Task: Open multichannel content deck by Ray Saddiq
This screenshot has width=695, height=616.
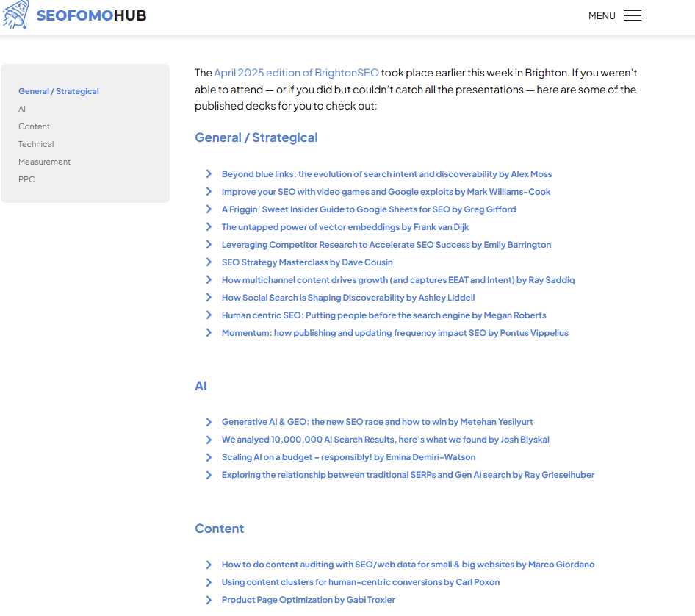Action: click(398, 280)
